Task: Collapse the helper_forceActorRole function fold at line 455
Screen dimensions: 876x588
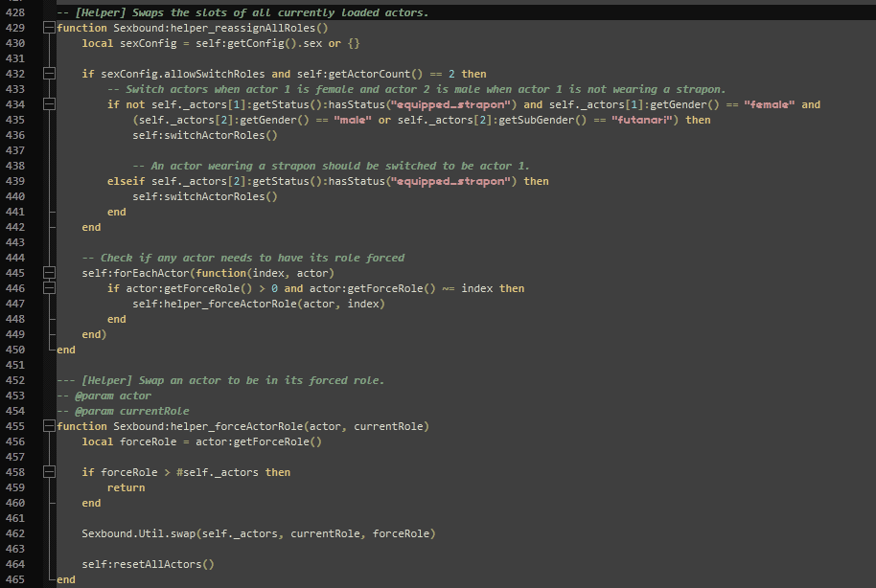Action: [49, 426]
